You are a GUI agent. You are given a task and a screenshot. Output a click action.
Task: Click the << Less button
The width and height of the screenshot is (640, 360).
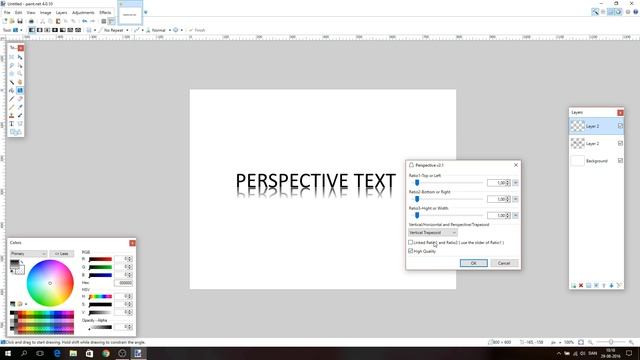tap(62, 253)
